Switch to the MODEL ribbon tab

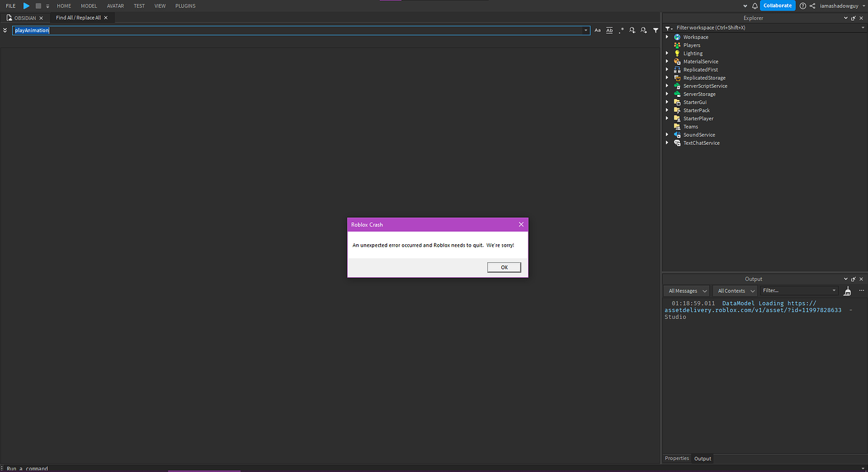tap(89, 6)
